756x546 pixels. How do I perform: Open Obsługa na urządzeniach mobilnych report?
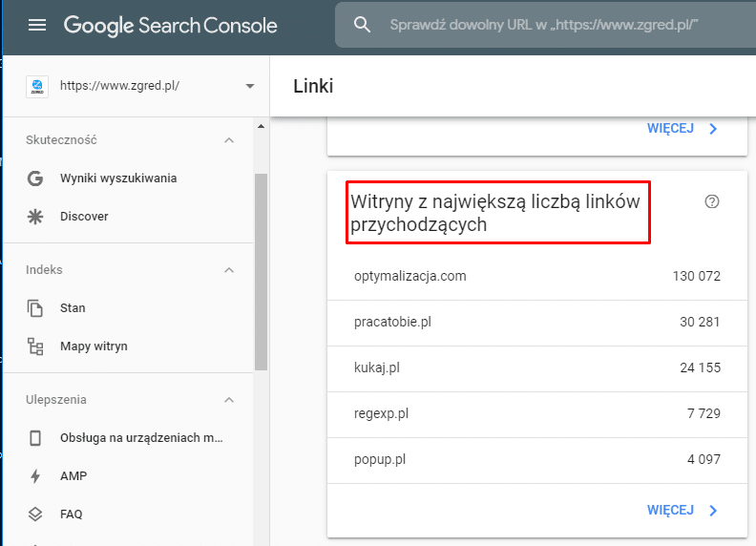coord(141,438)
